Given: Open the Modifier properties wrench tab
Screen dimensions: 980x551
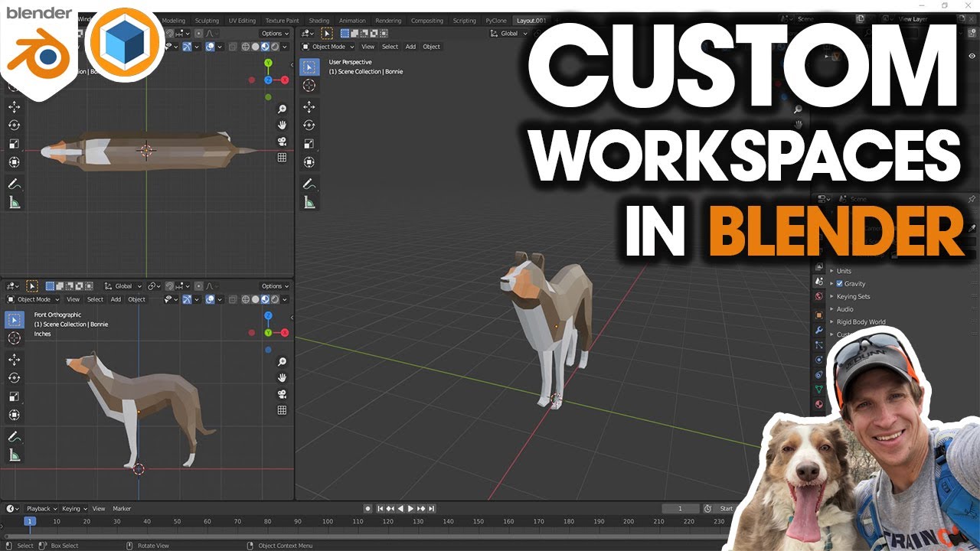Looking at the screenshot, I should point(818,331).
